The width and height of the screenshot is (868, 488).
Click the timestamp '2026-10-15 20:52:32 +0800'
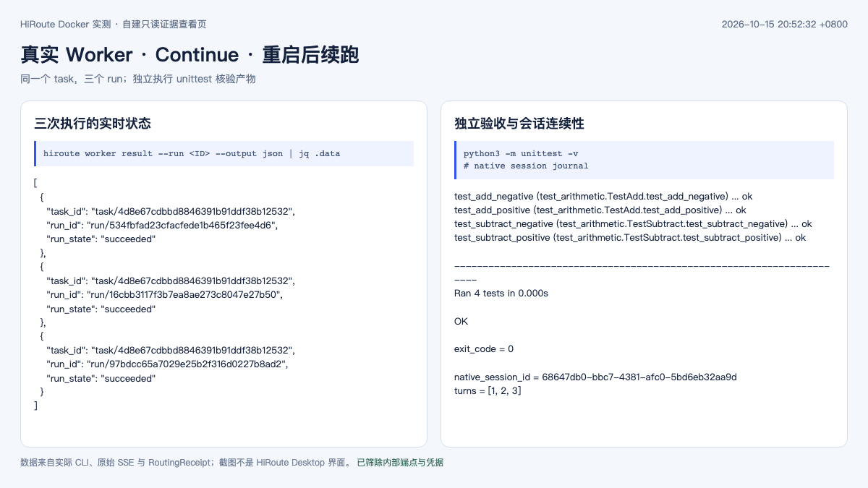point(785,24)
